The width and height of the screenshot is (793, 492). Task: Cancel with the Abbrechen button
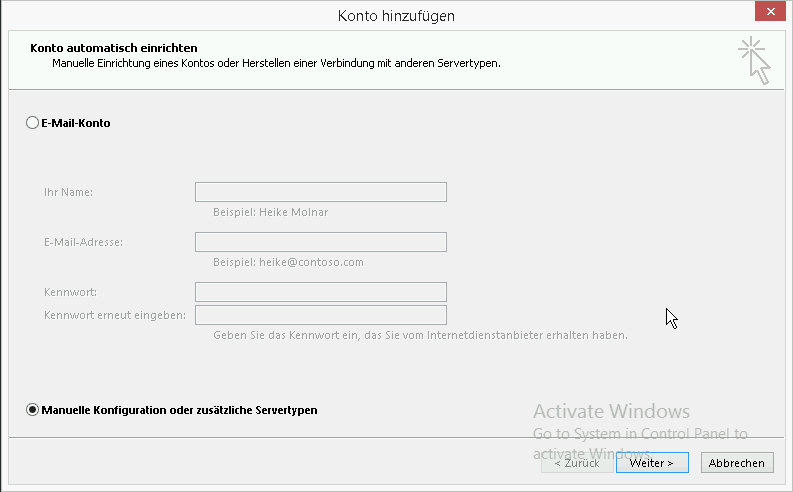738,463
